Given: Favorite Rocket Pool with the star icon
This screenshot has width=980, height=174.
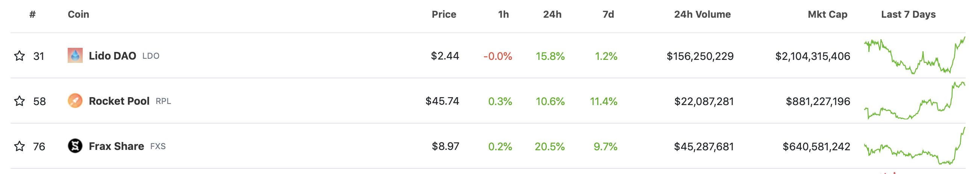Looking at the screenshot, I should [20, 101].
